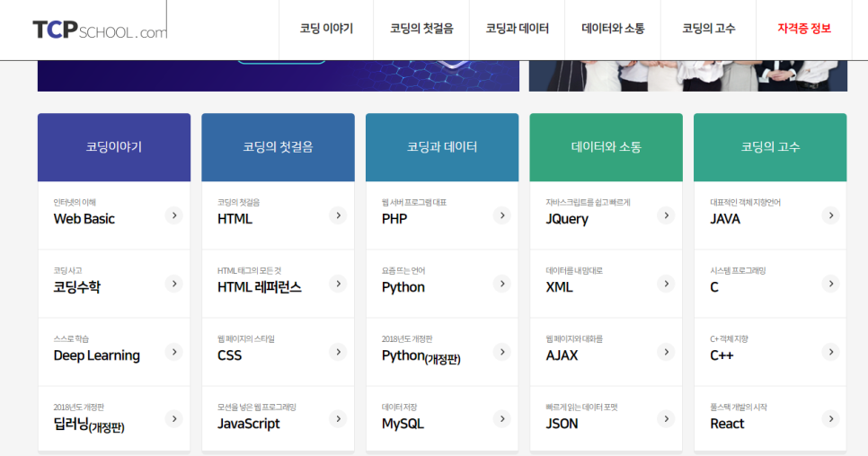868x456 pixels.
Task: Click the arrow icon beside CSS
Action: [x=338, y=352]
